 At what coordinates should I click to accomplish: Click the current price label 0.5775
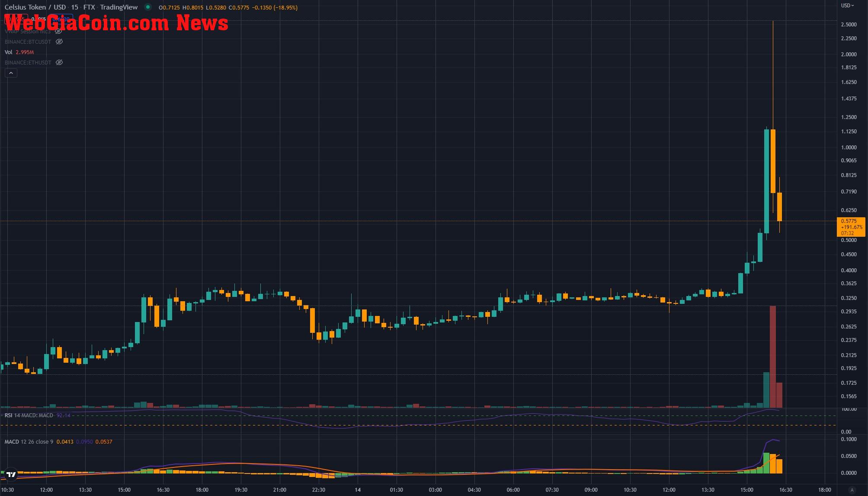click(850, 227)
